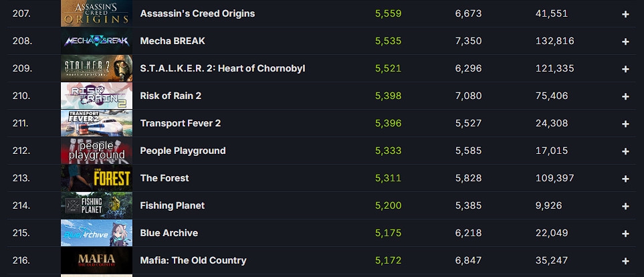The image size is (644, 277).
Task: Click People Playground plus icon
Action: [x=625, y=151]
